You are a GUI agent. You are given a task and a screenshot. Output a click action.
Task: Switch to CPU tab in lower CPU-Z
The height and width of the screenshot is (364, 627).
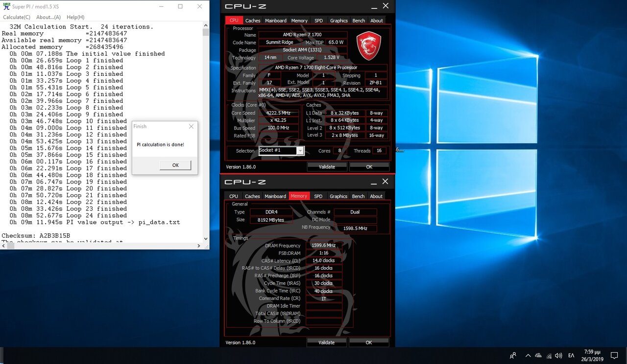coord(234,196)
